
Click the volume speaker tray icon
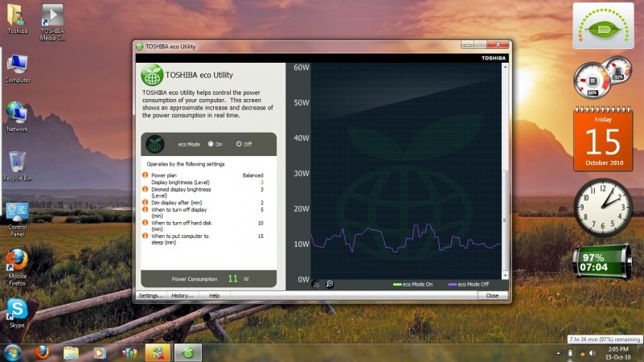pos(593,353)
